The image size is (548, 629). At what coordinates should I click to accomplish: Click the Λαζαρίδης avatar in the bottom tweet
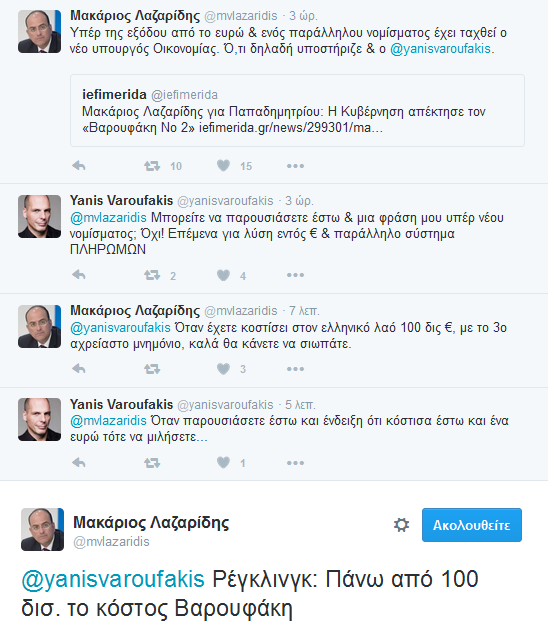(x=43, y=530)
